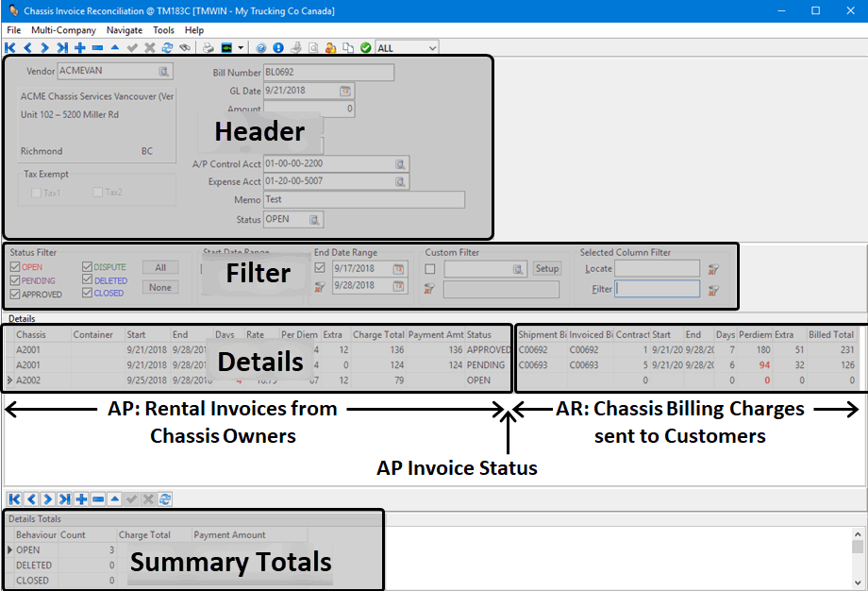
Task: Click the blue help question mark icon
Action: click(x=261, y=47)
